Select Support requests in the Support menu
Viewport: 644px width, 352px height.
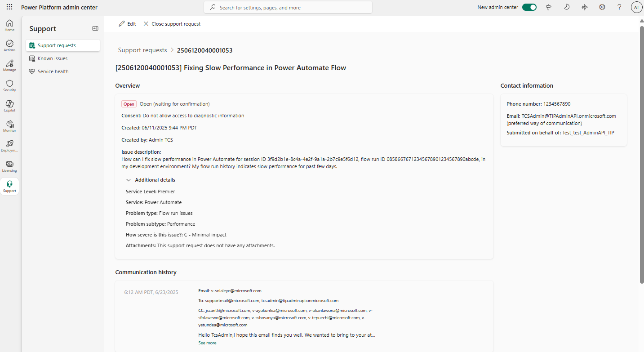[63, 45]
